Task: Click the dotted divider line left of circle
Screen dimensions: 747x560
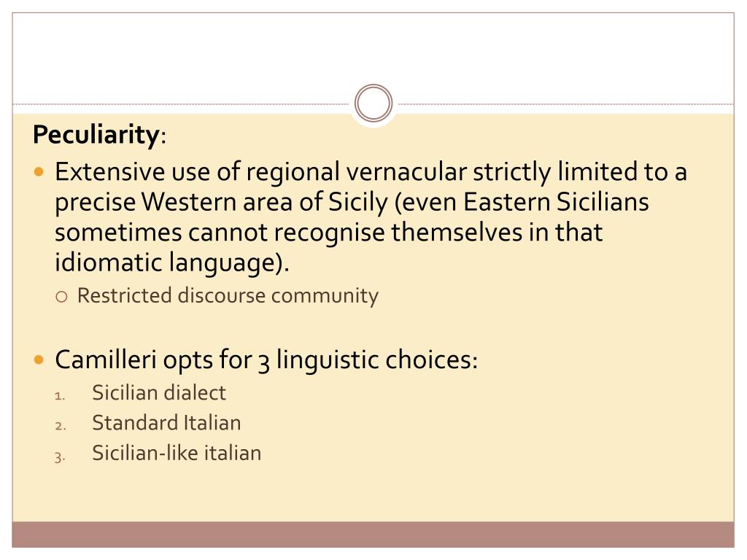Action: coord(181,104)
